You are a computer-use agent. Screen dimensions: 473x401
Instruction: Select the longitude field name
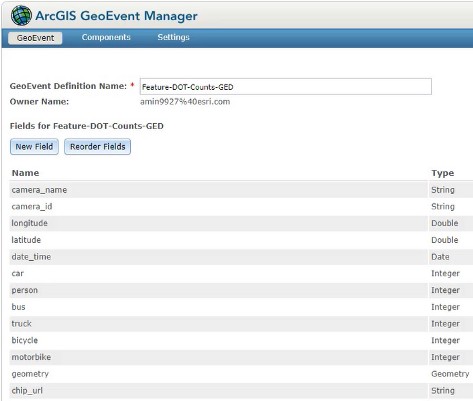click(29, 223)
